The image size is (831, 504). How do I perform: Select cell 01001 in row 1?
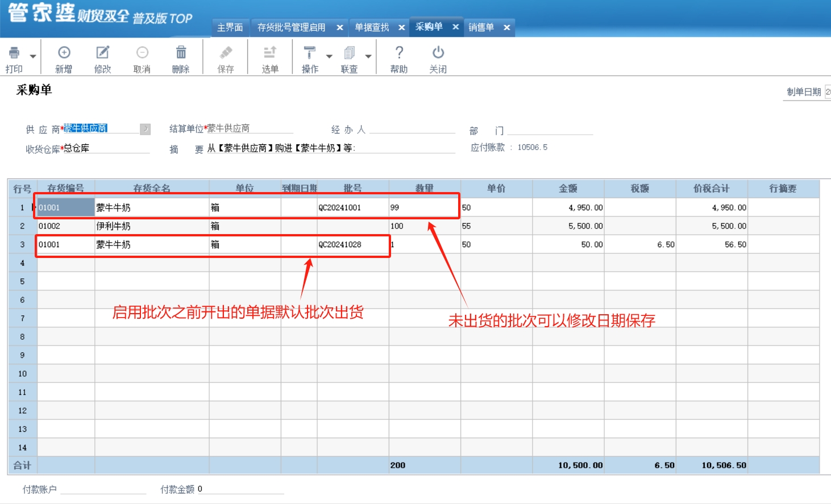click(66, 207)
